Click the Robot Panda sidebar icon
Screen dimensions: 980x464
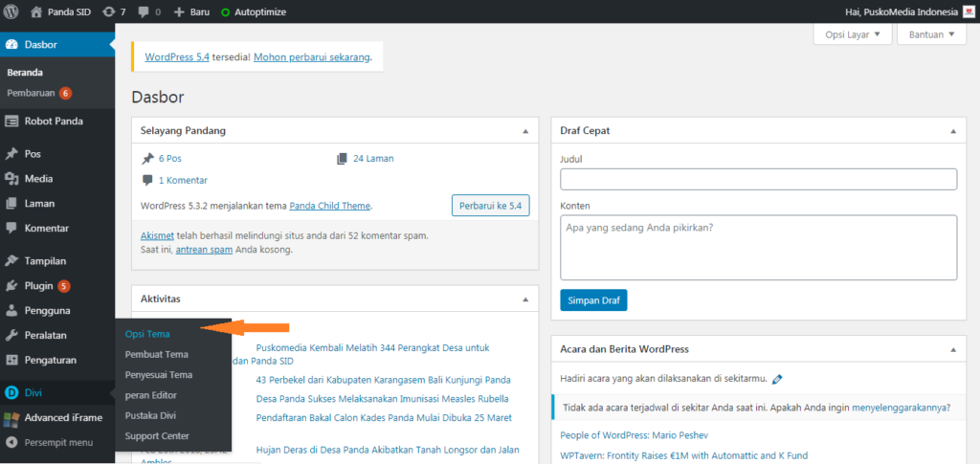(x=11, y=122)
